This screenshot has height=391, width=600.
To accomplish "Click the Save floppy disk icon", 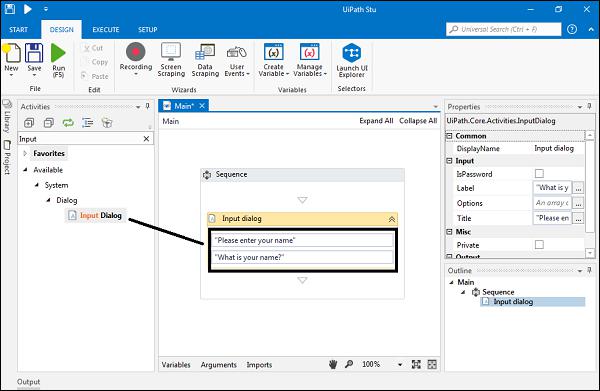I will 34,53.
